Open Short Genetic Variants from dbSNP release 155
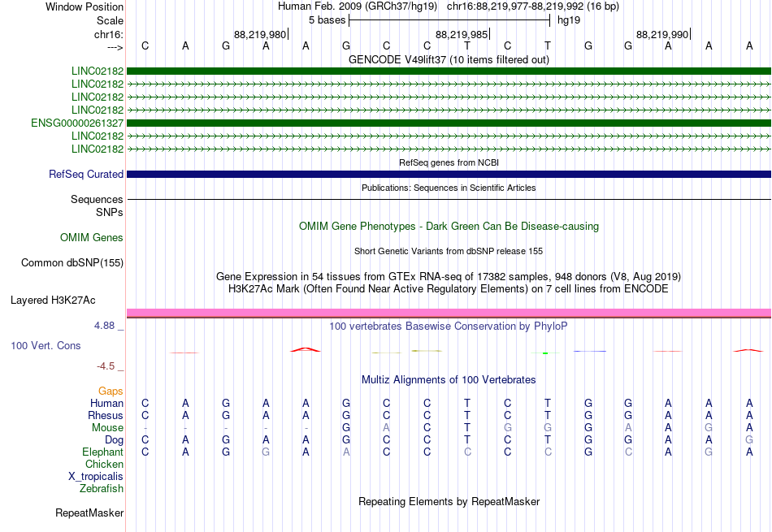This screenshot has height=532, width=772. pyautogui.click(x=449, y=251)
